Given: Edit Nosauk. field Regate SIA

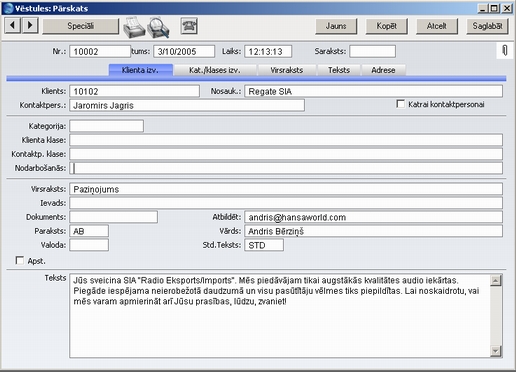Looking at the screenshot, I should tap(373, 91).
